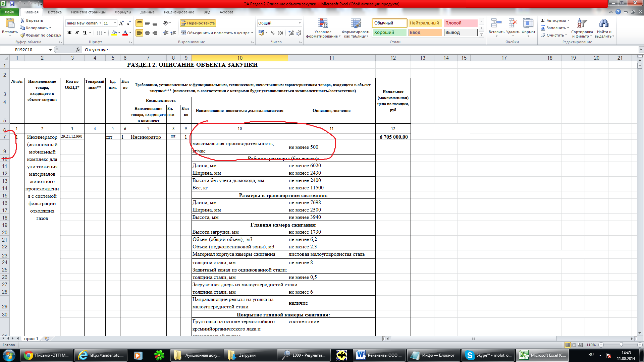Click the Conditional Formatting icon
Image resolution: width=644 pixels, height=362 pixels.
[323, 23]
